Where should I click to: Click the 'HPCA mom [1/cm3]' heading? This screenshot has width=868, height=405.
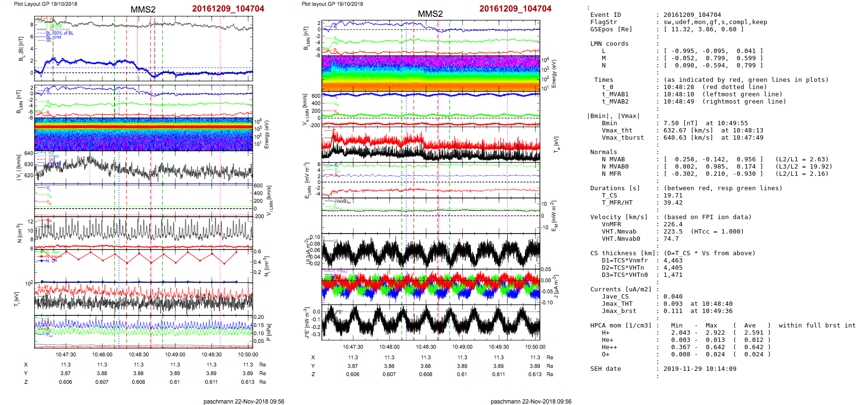pyautogui.click(x=621, y=326)
